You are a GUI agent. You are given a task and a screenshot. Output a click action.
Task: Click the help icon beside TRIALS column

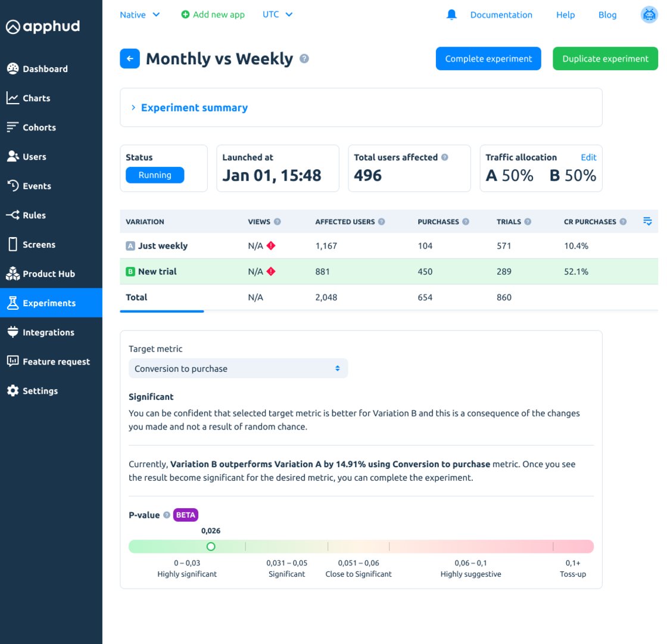(528, 222)
